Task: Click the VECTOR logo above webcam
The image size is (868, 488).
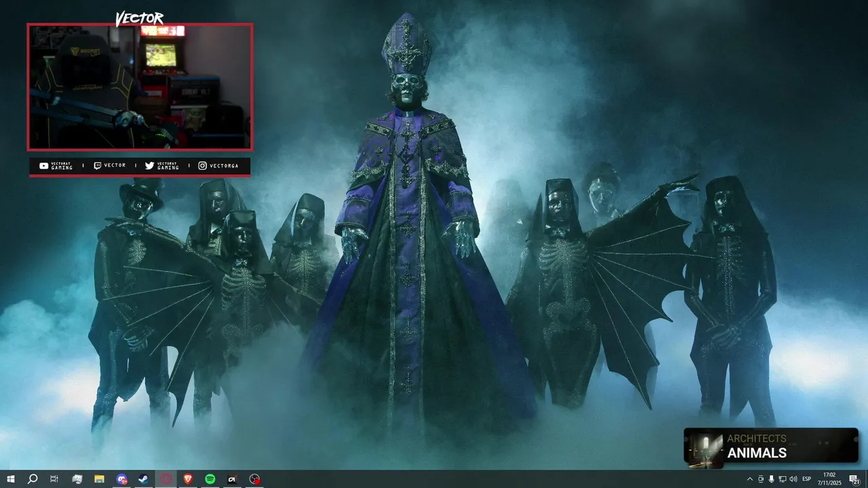Action: (139, 18)
